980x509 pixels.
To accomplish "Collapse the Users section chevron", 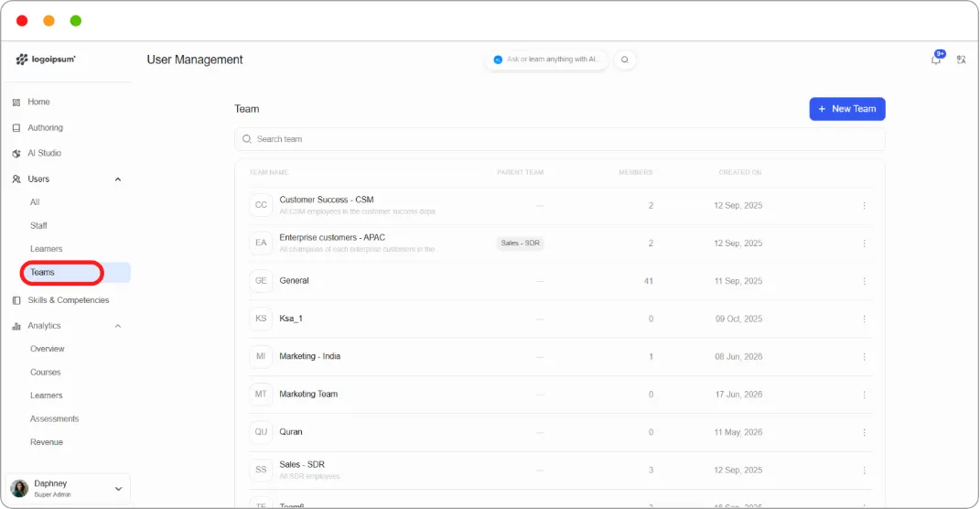I will tap(117, 179).
